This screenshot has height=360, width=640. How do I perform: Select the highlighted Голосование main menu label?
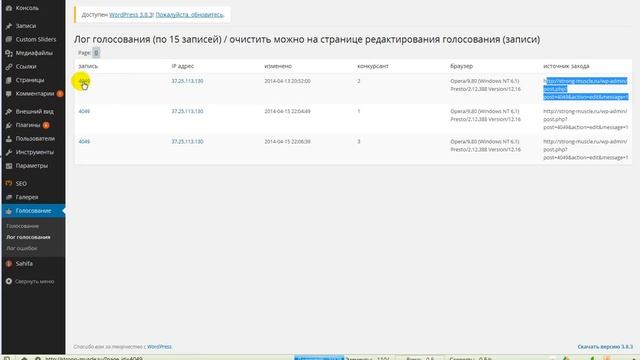click(x=33, y=211)
